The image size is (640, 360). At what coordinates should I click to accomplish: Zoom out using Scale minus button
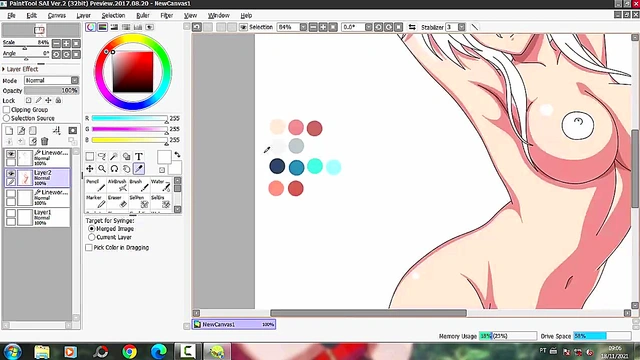click(56, 43)
